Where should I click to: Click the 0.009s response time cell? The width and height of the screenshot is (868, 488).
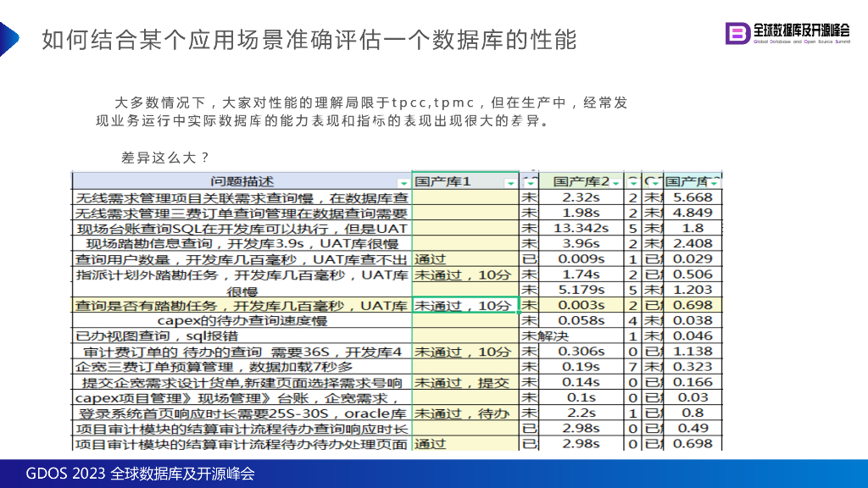(583, 259)
